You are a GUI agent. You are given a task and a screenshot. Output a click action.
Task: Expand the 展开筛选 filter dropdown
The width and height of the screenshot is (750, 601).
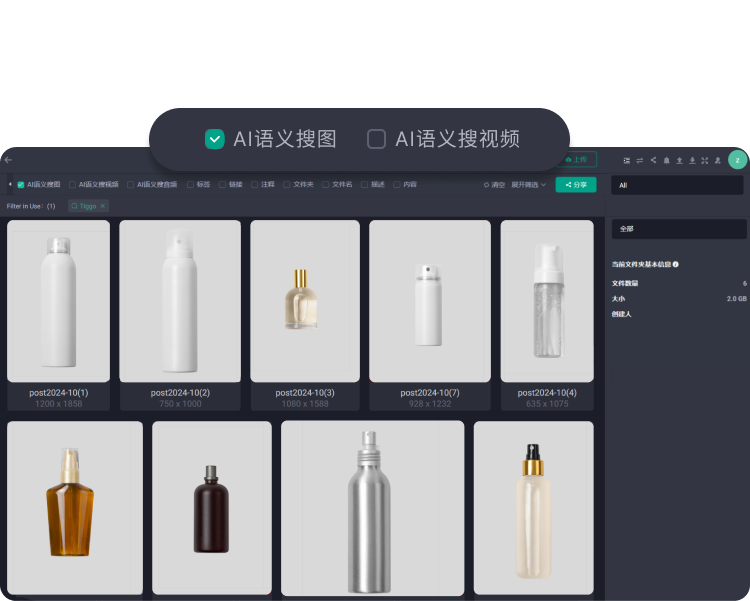point(529,185)
